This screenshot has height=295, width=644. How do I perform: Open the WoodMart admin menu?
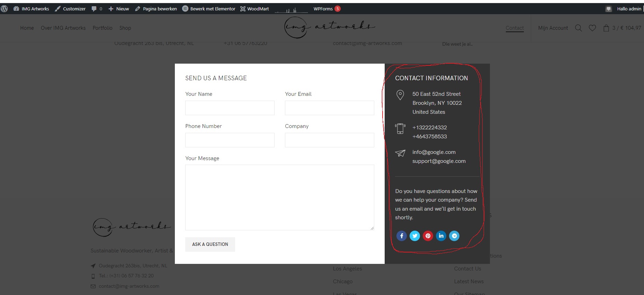[x=254, y=9]
